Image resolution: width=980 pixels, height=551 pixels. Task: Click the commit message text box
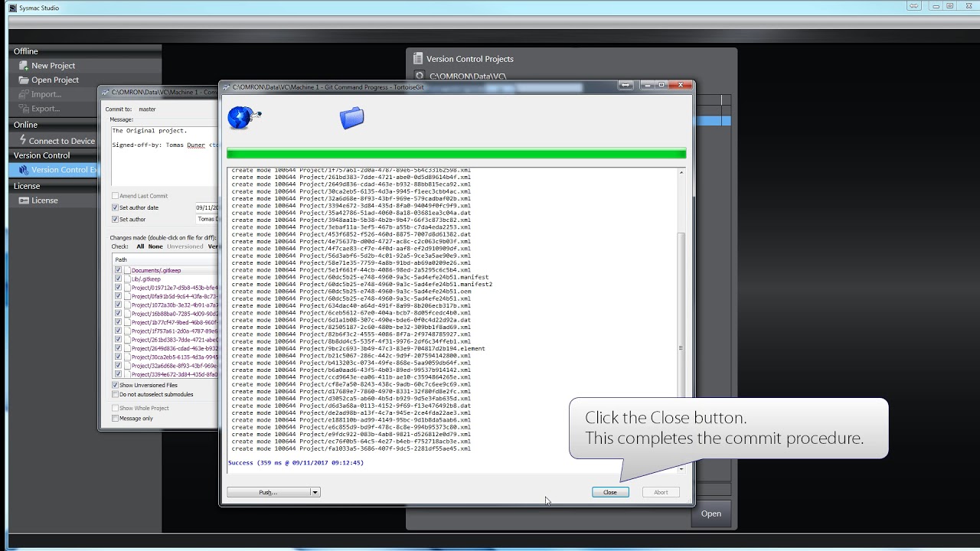[x=165, y=155]
